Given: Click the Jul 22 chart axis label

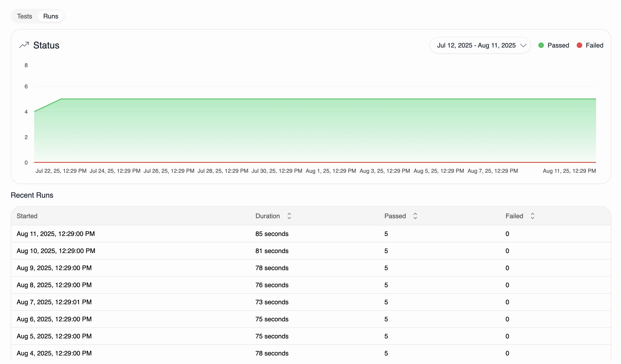Looking at the screenshot, I should click(61, 171).
